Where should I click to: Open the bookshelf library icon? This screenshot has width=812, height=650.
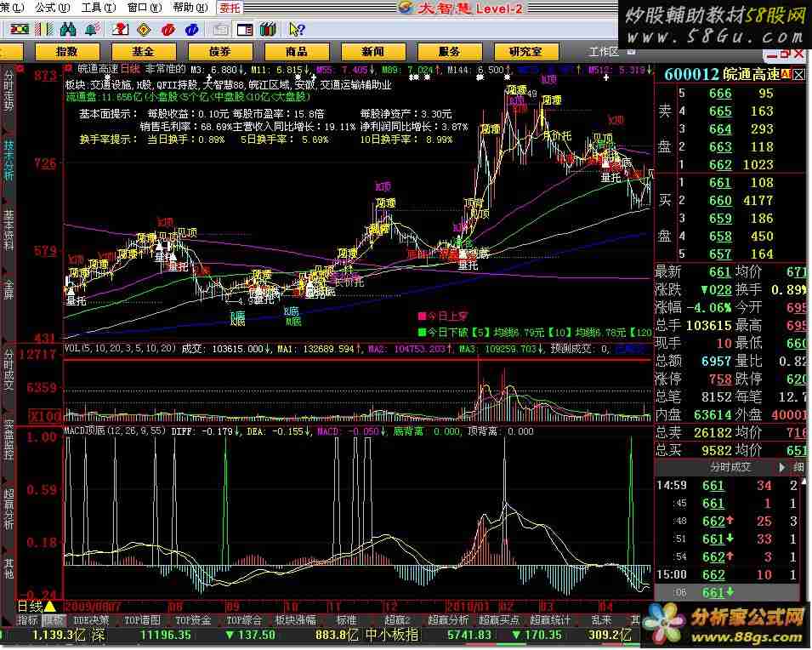click(x=268, y=30)
